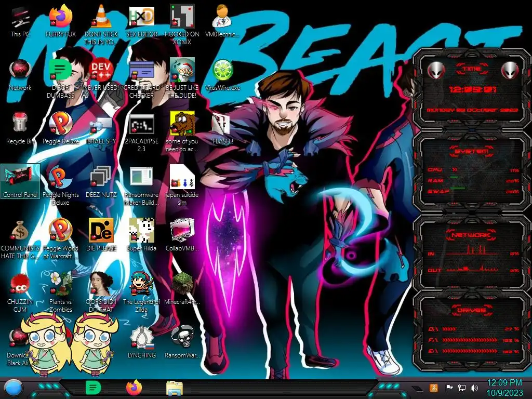The width and height of the screenshot is (532, 399).
Task: Open the CollabVMB... monitor icon
Action: click(x=182, y=235)
